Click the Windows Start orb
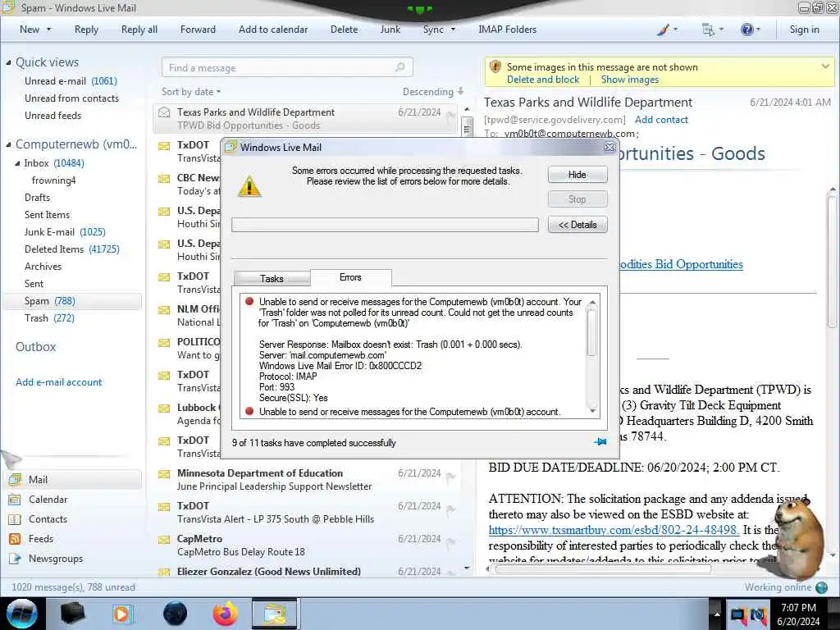Screen dimensions: 840x630 (22, 614)
